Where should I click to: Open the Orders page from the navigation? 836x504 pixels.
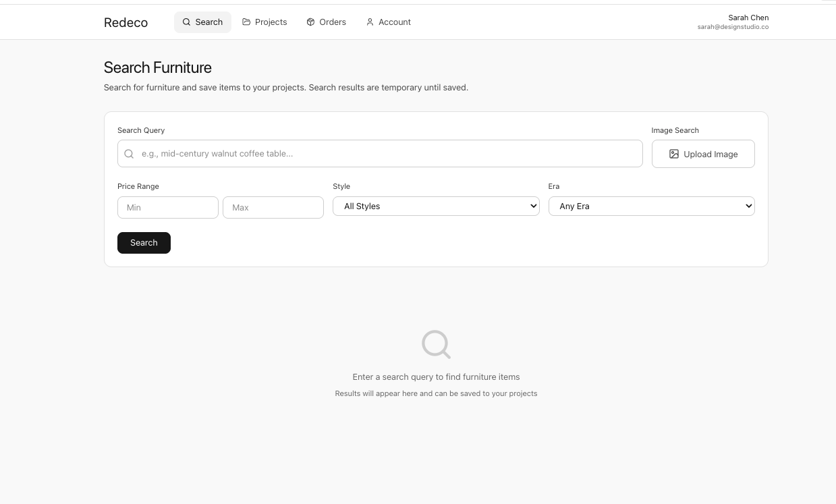[333, 22]
